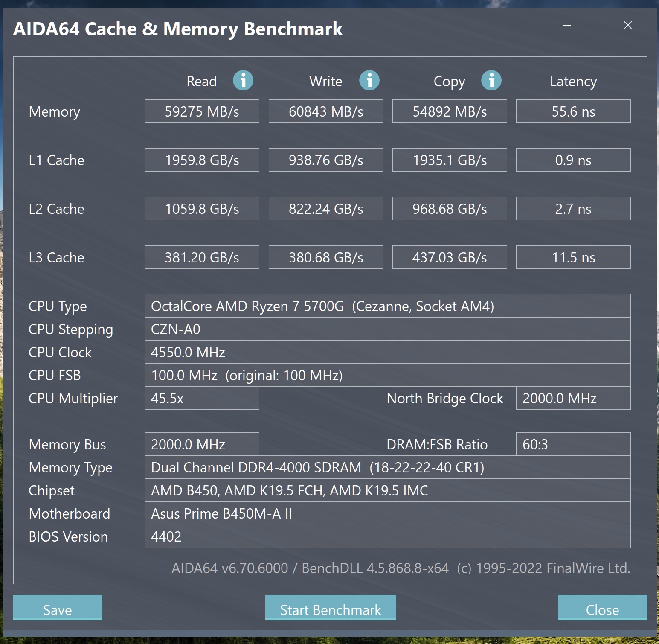Start the benchmark
Image resolution: width=659 pixels, height=644 pixels.
(x=331, y=607)
